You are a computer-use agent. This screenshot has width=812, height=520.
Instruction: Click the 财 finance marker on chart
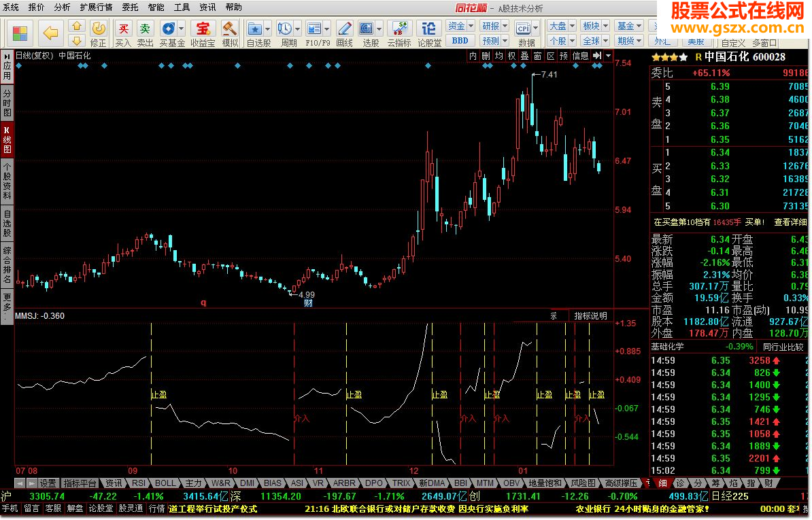[308, 303]
